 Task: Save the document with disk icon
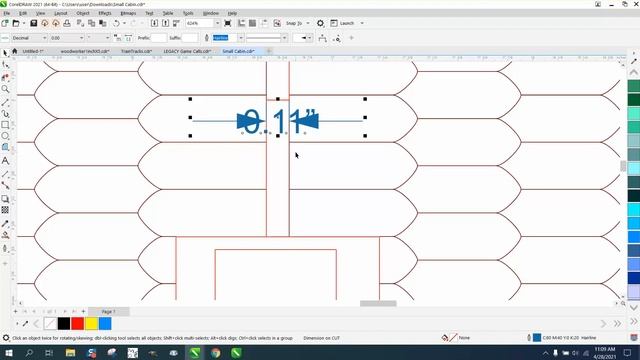tap(34, 23)
